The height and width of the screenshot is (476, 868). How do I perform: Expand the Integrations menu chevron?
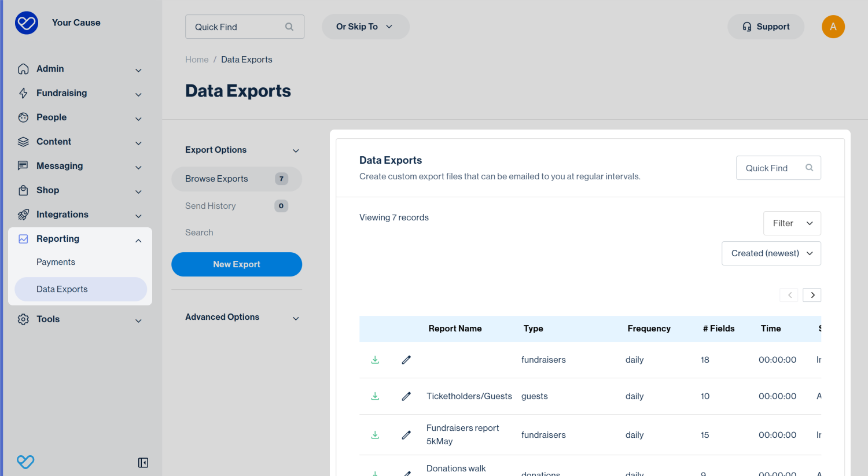(138, 216)
